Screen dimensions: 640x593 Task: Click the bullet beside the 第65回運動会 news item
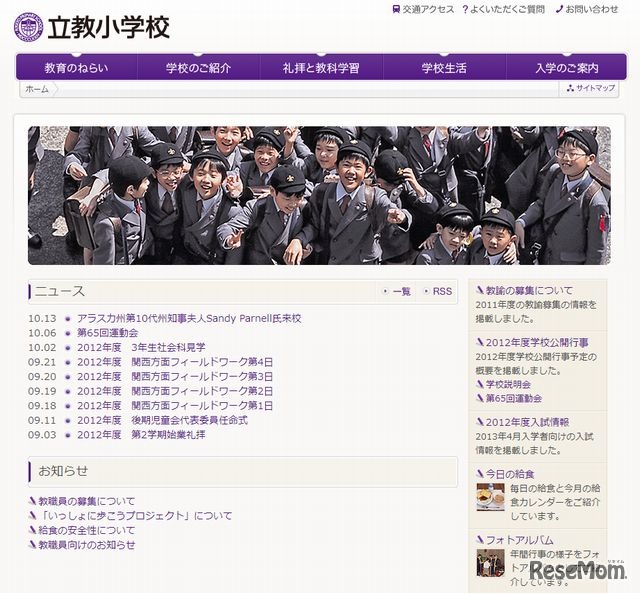click(68, 333)
